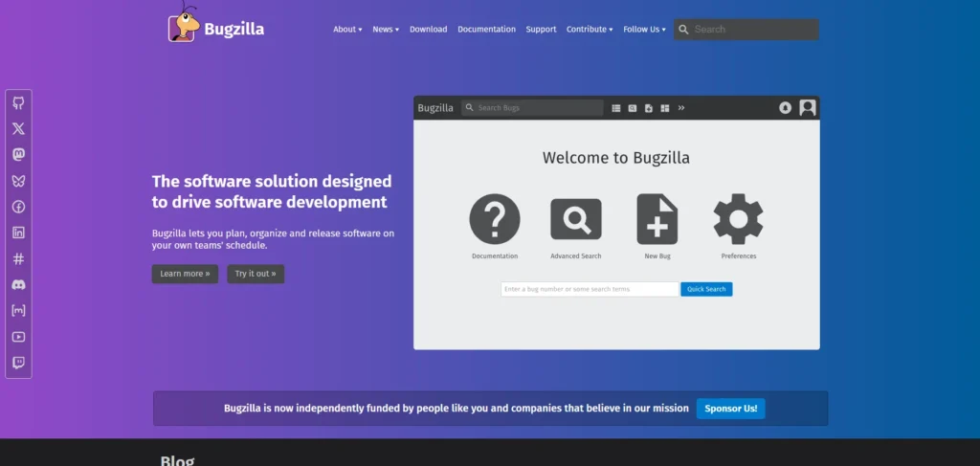Click the Learn more button

click(x=185, y=274)
